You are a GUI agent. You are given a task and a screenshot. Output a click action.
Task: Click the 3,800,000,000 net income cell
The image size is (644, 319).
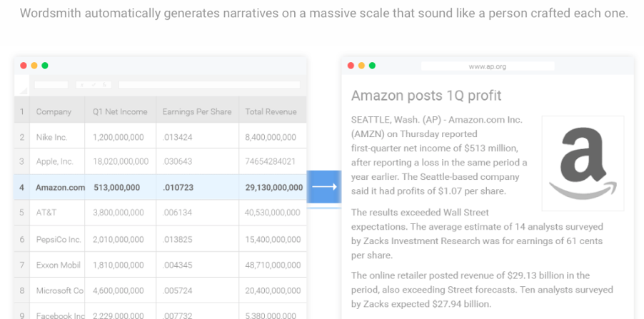tap(121, 213)
